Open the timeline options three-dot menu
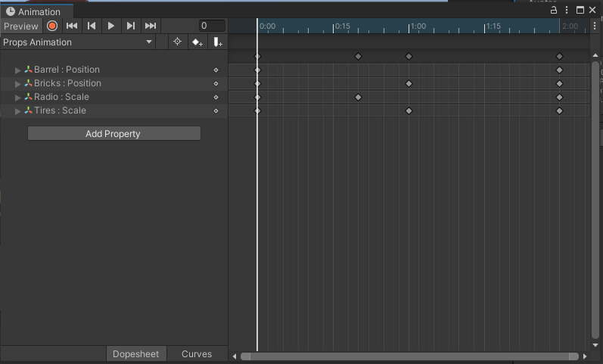The image size is (603, 364). point(595,26)
